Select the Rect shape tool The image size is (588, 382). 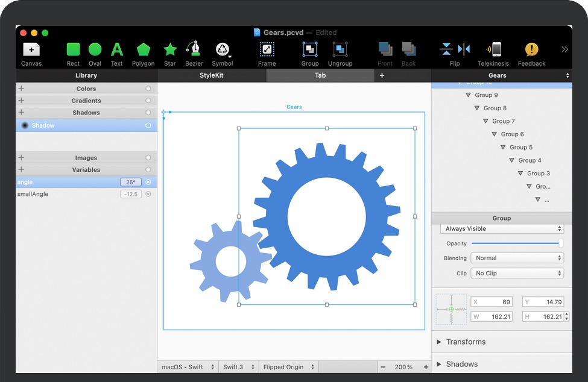point(73,50)
